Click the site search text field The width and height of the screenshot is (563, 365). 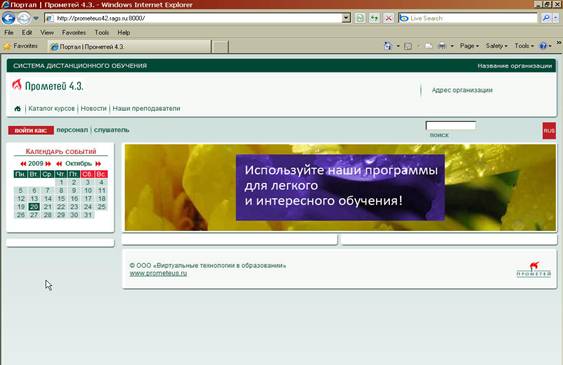tap(451, 125)
